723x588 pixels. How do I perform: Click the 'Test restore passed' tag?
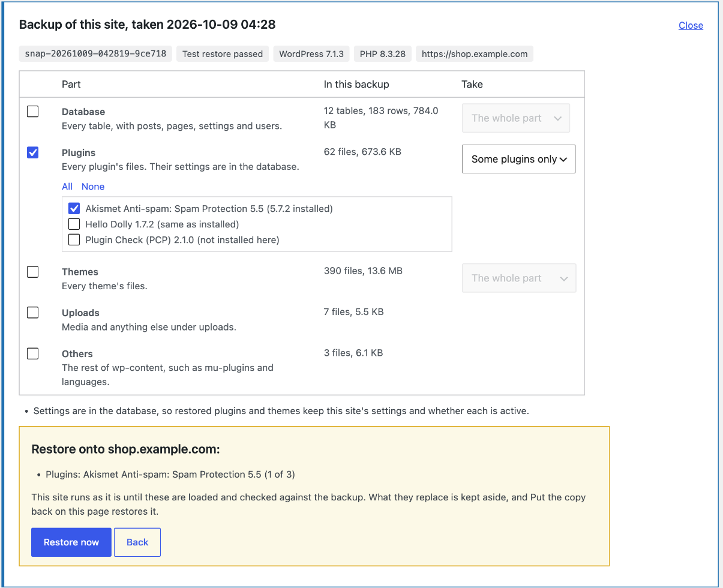point(223,54)
